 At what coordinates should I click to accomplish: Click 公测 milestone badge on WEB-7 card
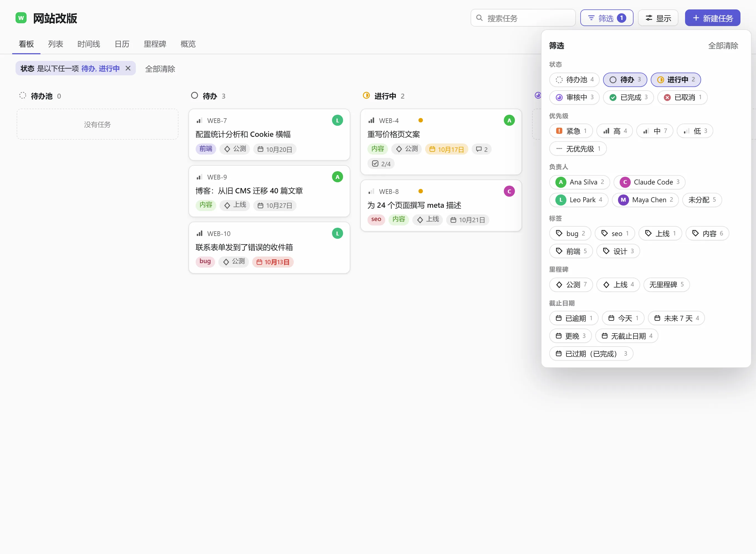tap(235, 149)
